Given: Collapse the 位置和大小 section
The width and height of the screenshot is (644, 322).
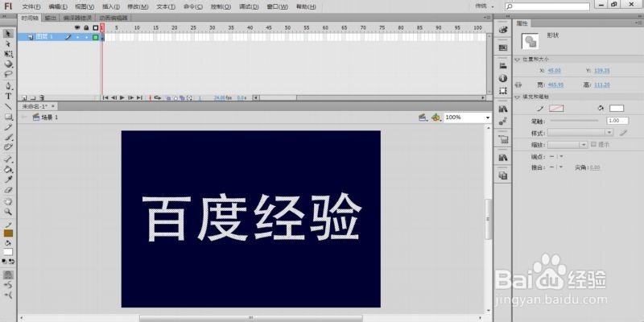Looking at the screenshot, I should (518, 60).
